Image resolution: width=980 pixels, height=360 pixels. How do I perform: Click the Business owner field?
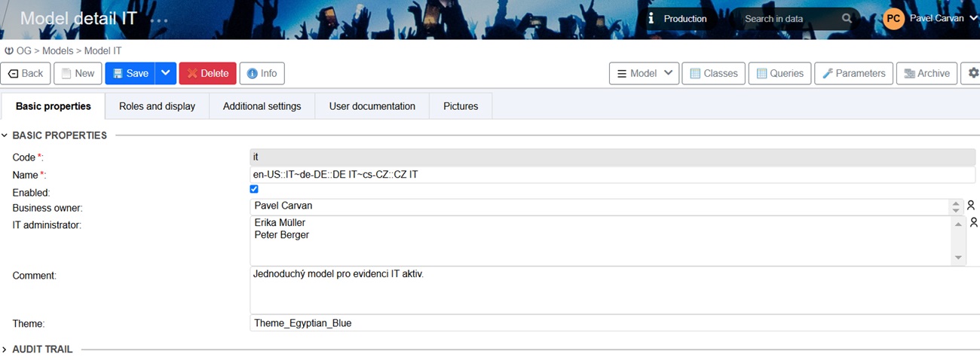[x=599, y=206]
